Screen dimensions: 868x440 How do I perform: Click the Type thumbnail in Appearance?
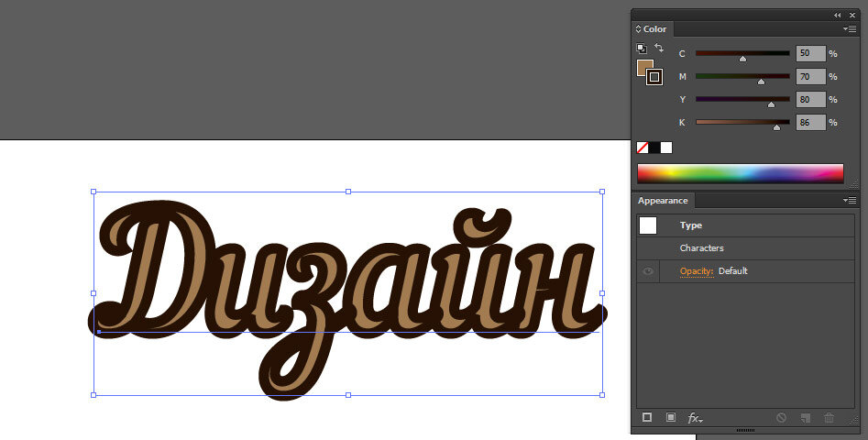[648, 225]
